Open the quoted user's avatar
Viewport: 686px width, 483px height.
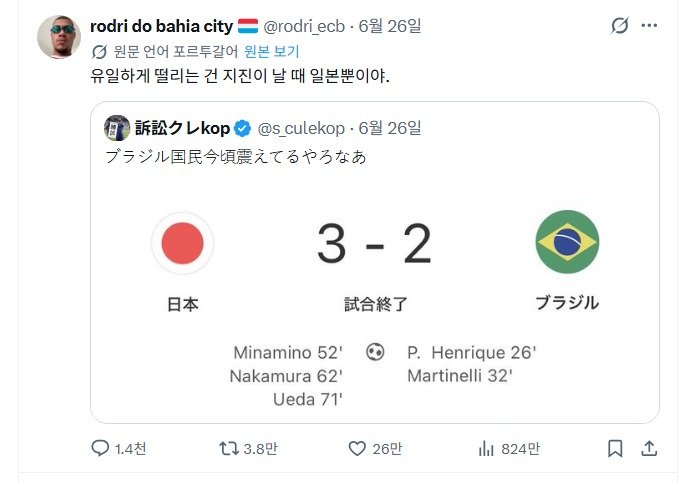pyautogui.click(x=117, y=128)
